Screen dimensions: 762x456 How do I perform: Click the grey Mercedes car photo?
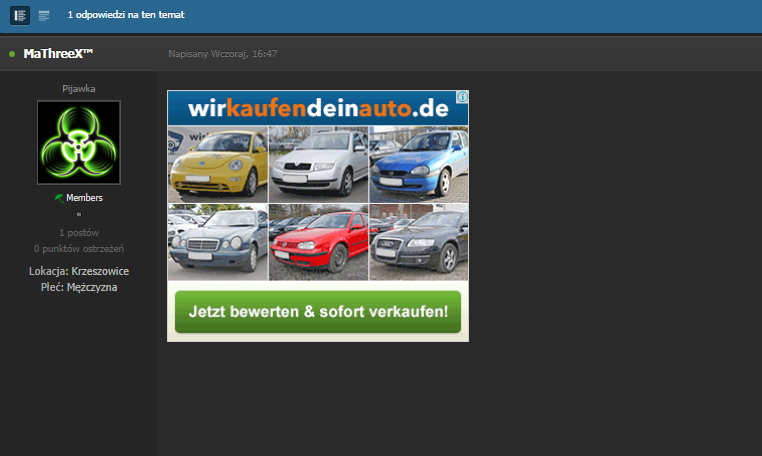(x=218, y=242)
